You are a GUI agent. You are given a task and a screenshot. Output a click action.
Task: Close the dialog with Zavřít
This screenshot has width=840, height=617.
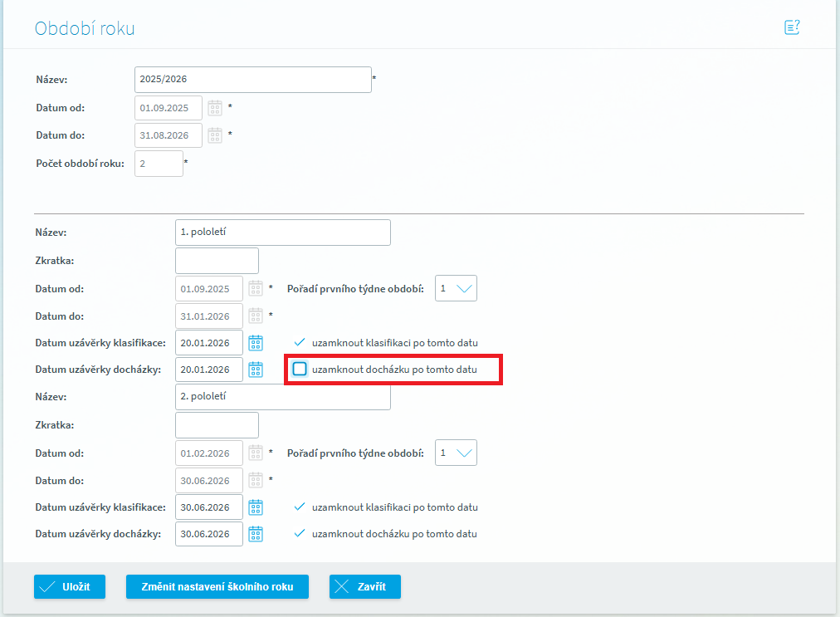[x=365, y=586]
